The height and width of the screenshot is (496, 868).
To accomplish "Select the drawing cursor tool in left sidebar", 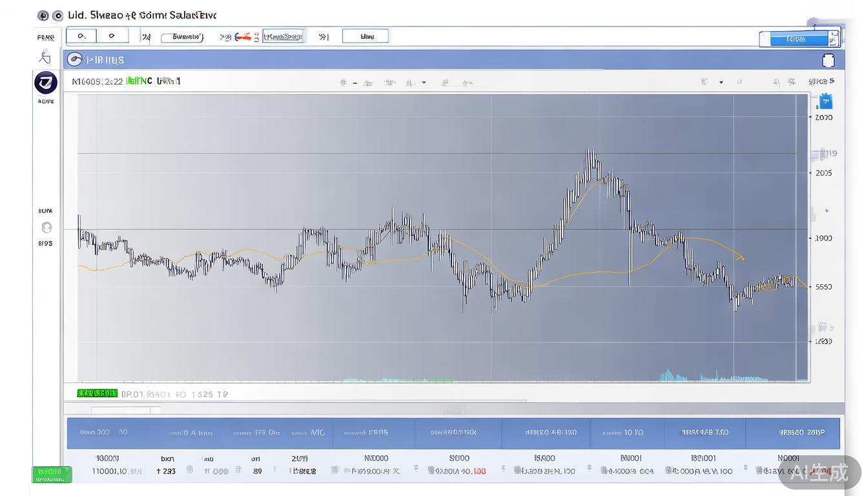I will (x=45, y=57).
